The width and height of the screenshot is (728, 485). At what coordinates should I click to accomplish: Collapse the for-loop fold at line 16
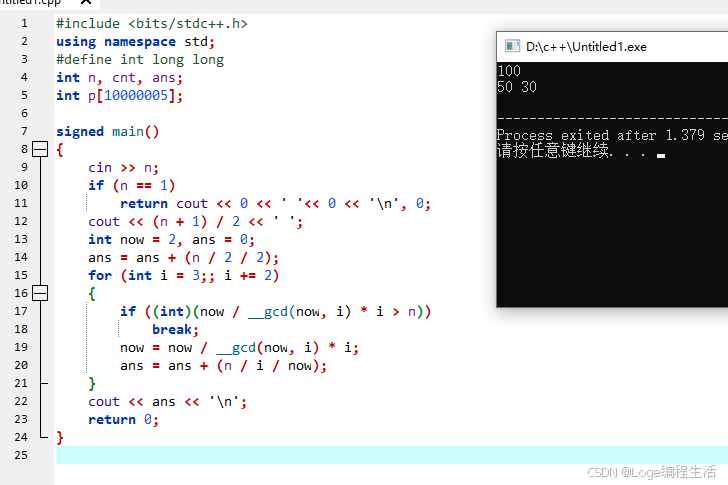[x=40, y=293]
